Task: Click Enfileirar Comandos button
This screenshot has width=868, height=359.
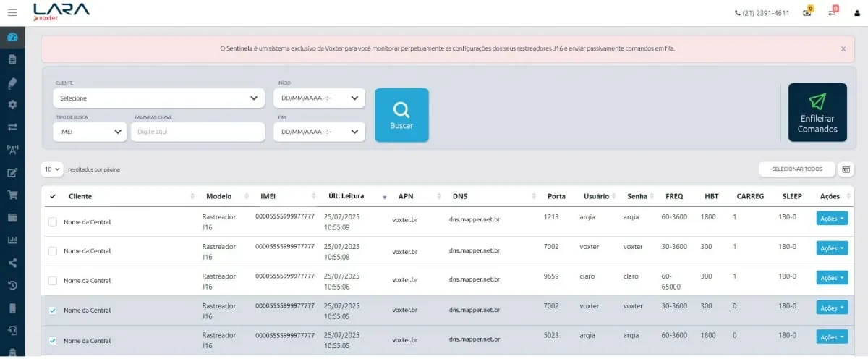Action: [x=817, y=112]
